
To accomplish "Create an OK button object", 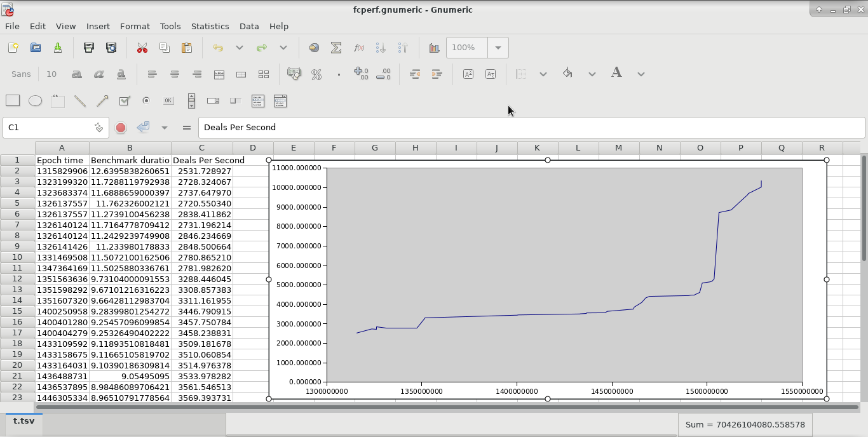I will [168, 101].
